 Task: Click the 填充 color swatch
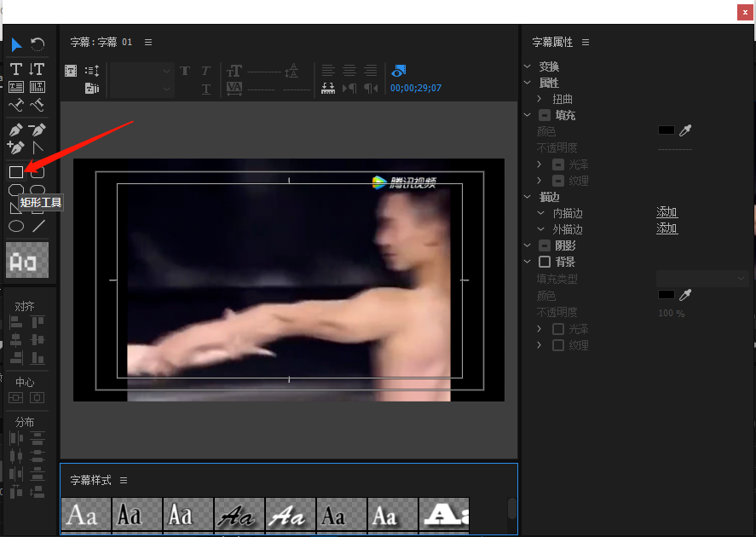point(667,130)
